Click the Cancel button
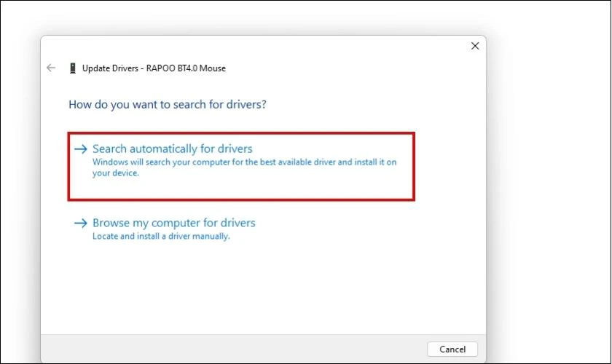 click(x=452, y=349)
